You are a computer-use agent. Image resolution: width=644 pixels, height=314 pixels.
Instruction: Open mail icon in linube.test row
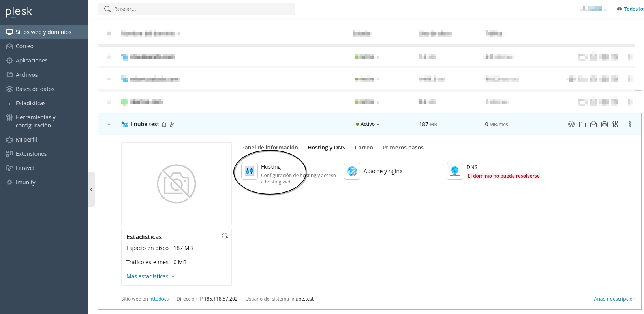(593, 124)
